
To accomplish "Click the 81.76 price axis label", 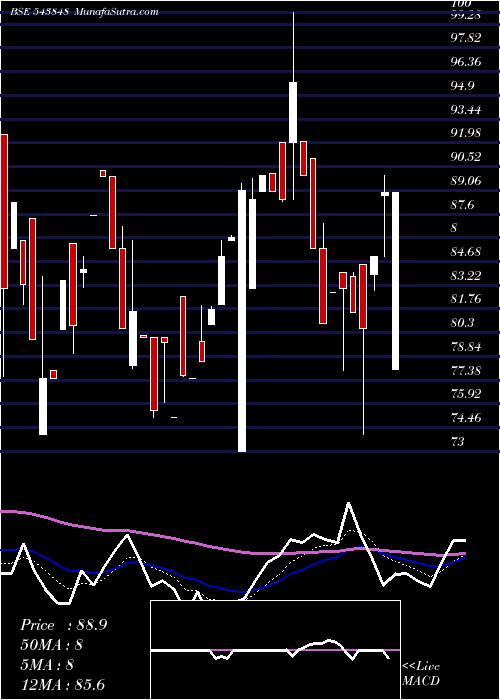I will (x=466, y=299).
